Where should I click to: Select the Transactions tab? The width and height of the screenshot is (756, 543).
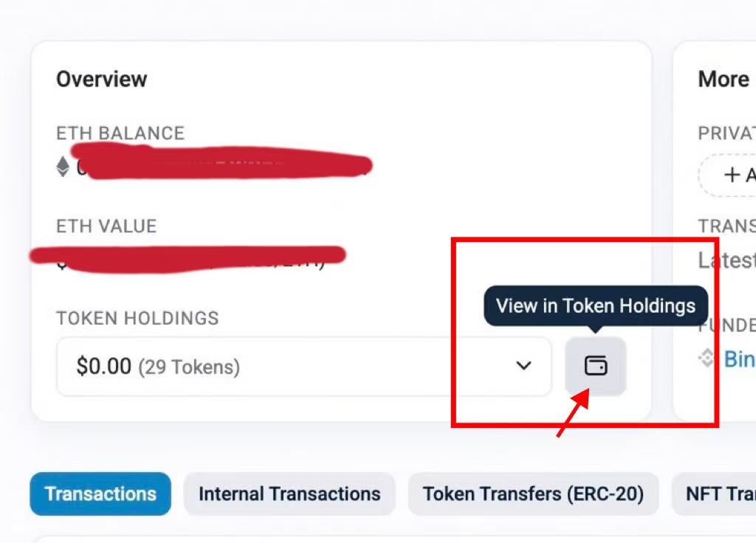tap(100, 494)
